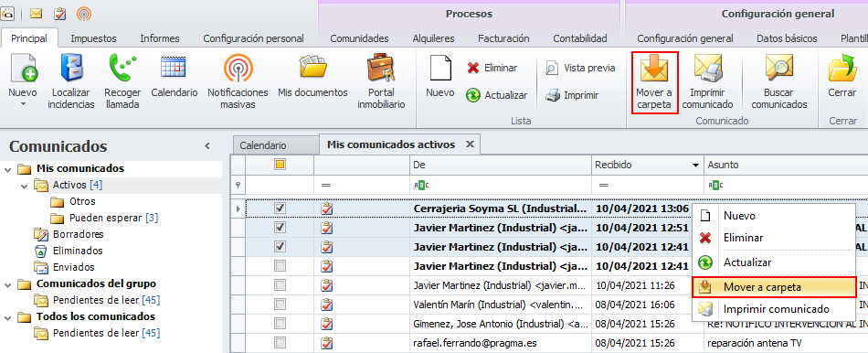Screen dimensions: 868x353
Task: Click Eliminar in the Lista ribbon group
Action: point(492,69)
